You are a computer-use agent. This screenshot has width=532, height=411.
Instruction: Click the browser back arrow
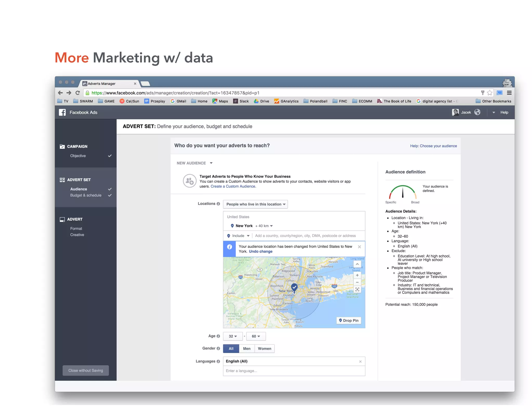point(60,93)
